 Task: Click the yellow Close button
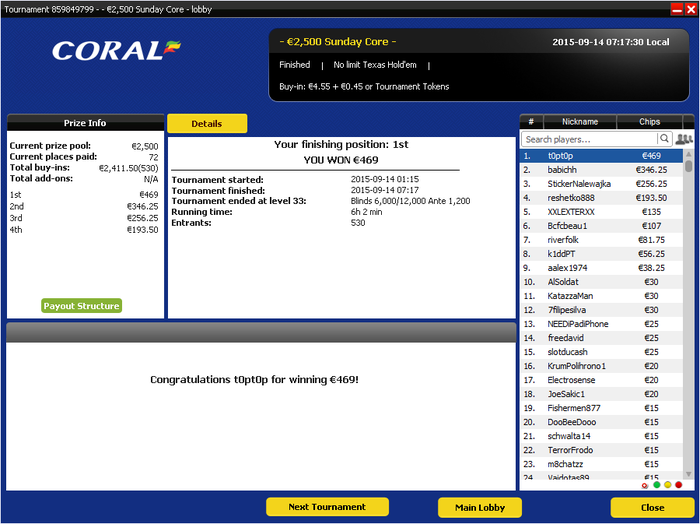point(652,507)
